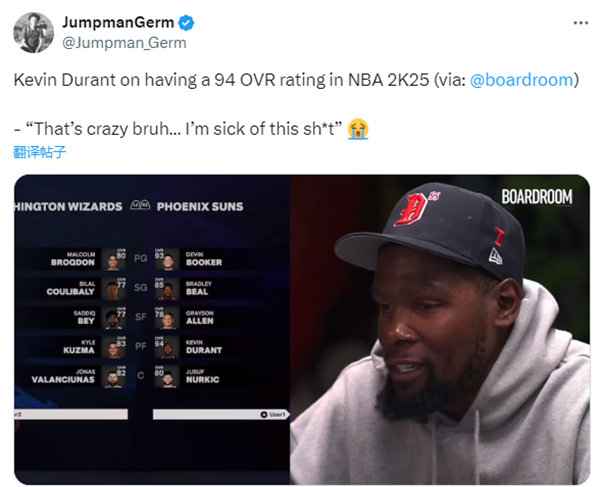Select Devin Booker's player portrait

(x=168, y=260)
